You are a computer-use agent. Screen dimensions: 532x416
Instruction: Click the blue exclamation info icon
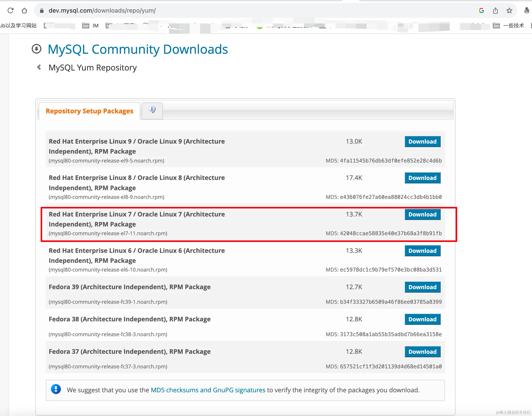(x=56, y=389)
